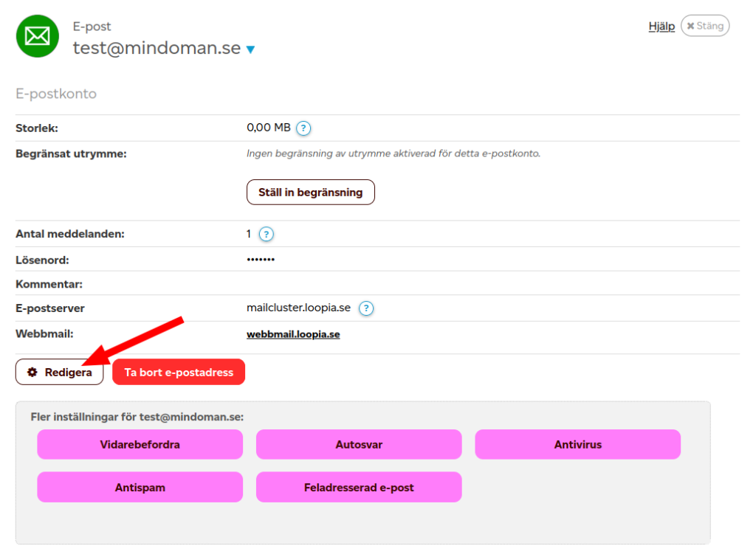The width and height of the screenshot is (756, 557).
Task: Select the Antivirus settings button
Action: [577, 445]
